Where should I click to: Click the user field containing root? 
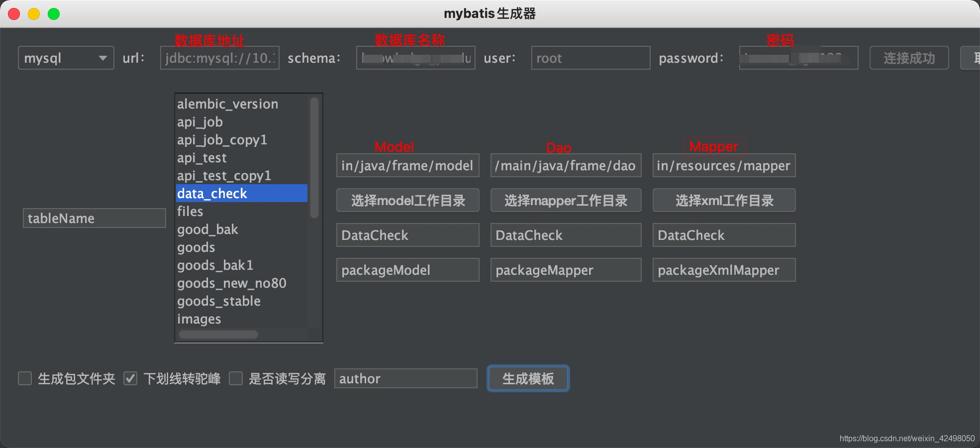[x=590, y=58]
